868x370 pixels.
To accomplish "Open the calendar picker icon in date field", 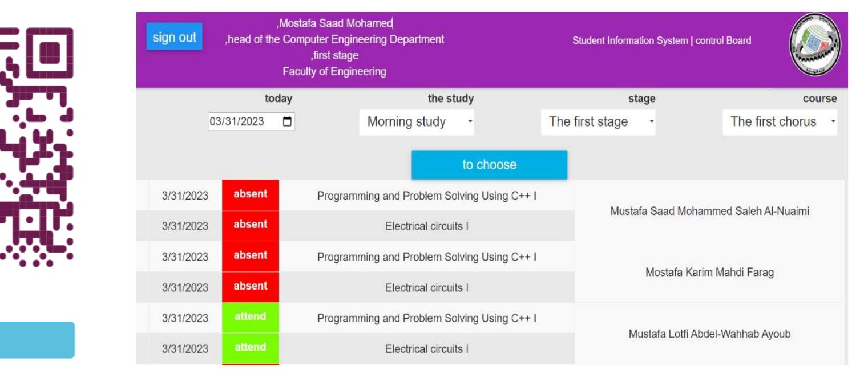I will [287, 121].
